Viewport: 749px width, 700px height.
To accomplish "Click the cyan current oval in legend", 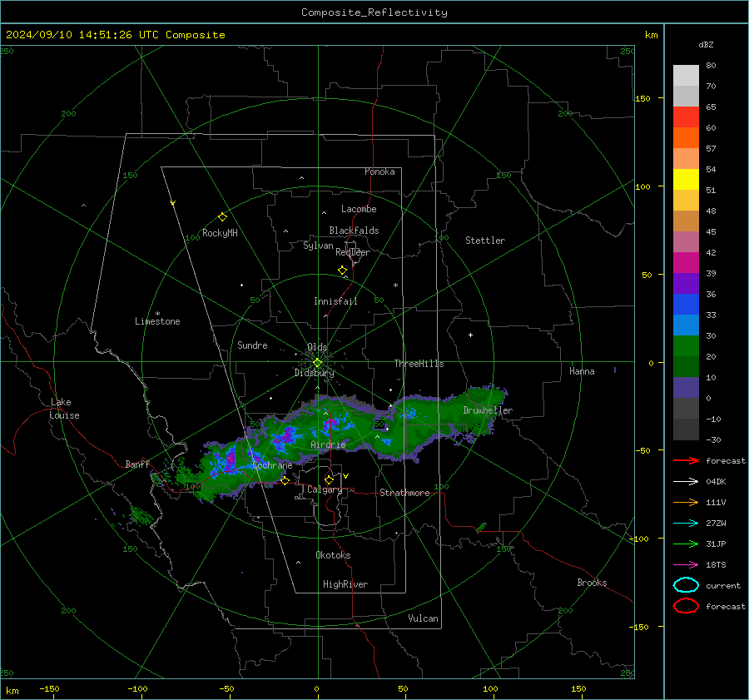I will pos(686,585).
